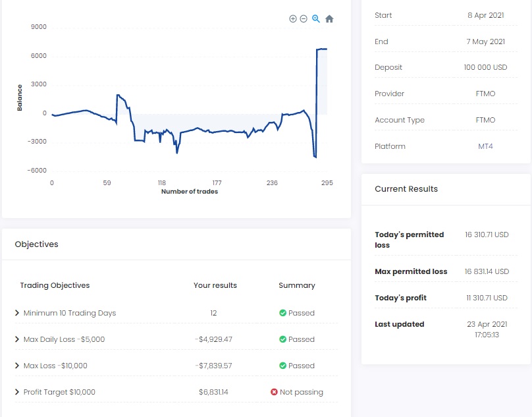Click the red X Not passing icon
This screenshot has height=417, width=532.
click(x=274, y=392)
